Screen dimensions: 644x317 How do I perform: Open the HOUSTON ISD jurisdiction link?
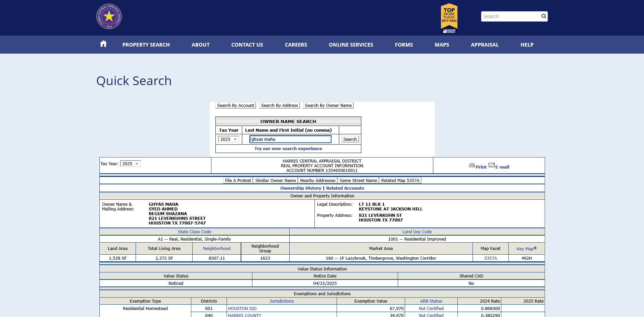coord(242,309)
